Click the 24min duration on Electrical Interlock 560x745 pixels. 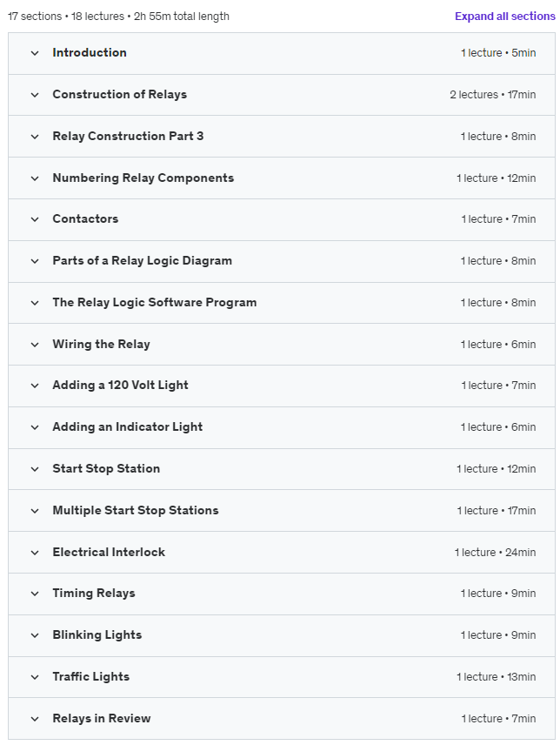[x=523, y=553]
